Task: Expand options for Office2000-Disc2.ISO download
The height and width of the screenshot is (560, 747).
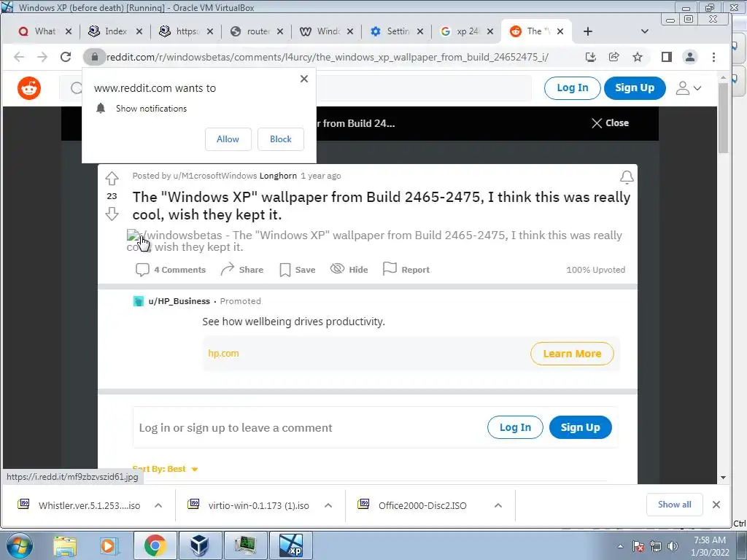Action: 498,506
